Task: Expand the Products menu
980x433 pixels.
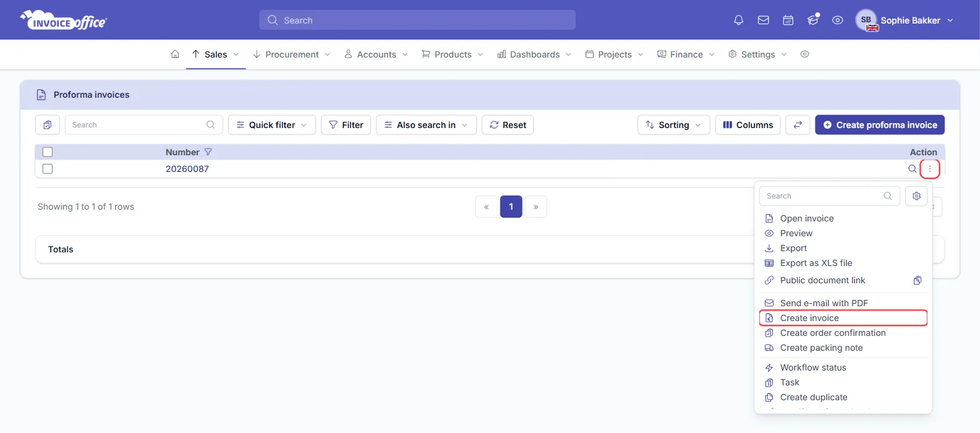Action: [x=453, y=54]
